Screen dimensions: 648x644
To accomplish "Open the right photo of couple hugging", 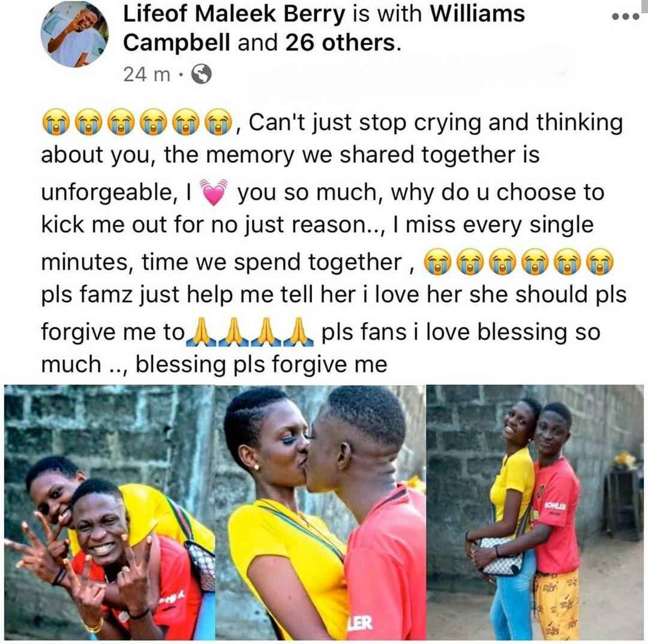I will [535, 512].
